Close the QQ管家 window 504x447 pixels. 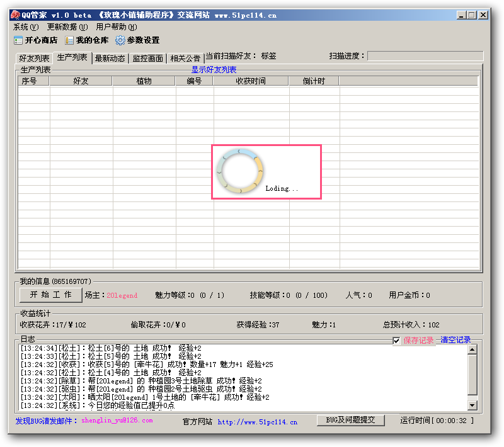click(483, 15)
